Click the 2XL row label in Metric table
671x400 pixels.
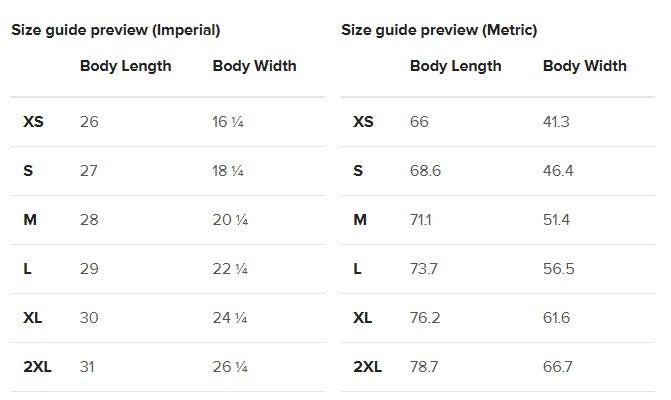pos(367,367)
